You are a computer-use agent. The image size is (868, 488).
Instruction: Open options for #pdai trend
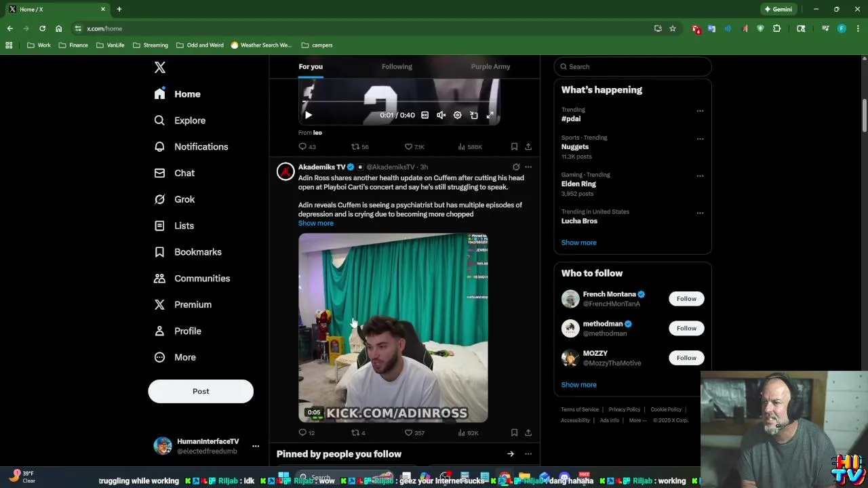700,111
